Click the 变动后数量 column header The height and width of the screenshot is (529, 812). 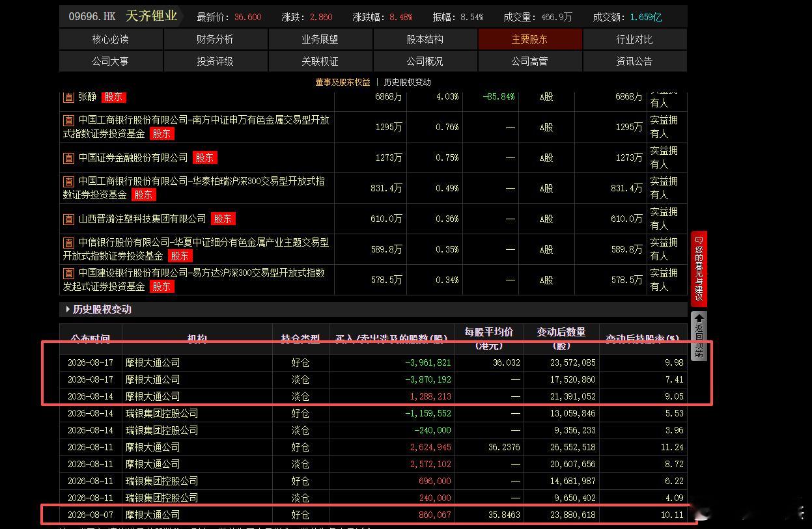pos(561,338)
